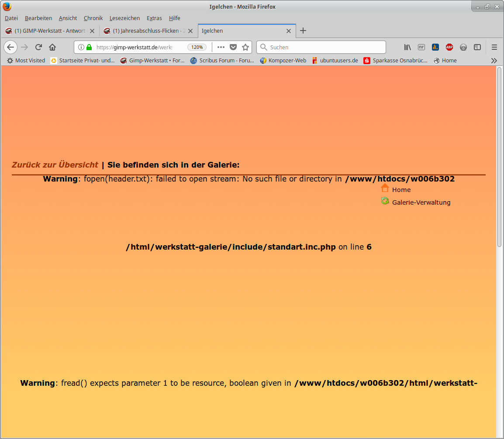504x439 pixels.
Task: Focus the Suchen search field
Action: click(x=321, y=47)
